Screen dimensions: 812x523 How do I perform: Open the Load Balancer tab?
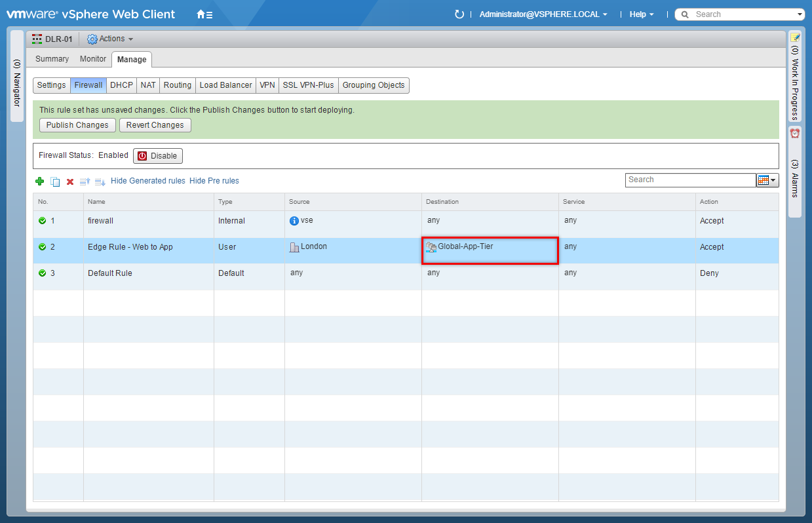(x=225, y=85)
